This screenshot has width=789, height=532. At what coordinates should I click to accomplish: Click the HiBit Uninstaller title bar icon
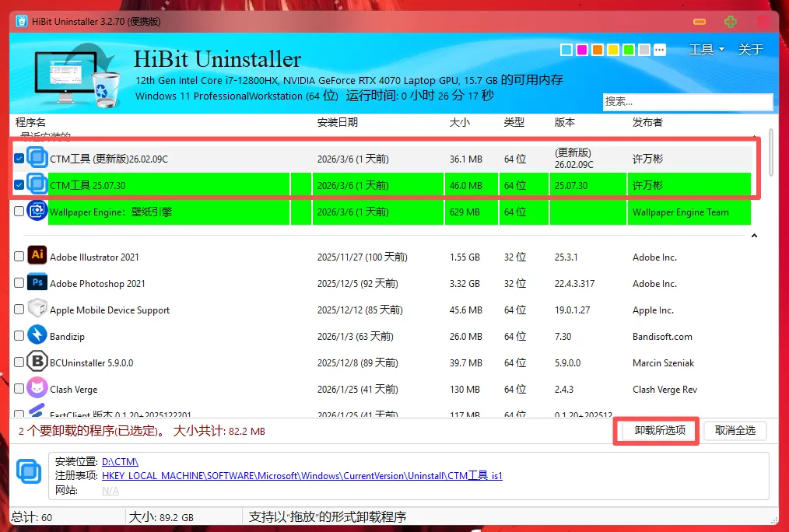[22, 22]
